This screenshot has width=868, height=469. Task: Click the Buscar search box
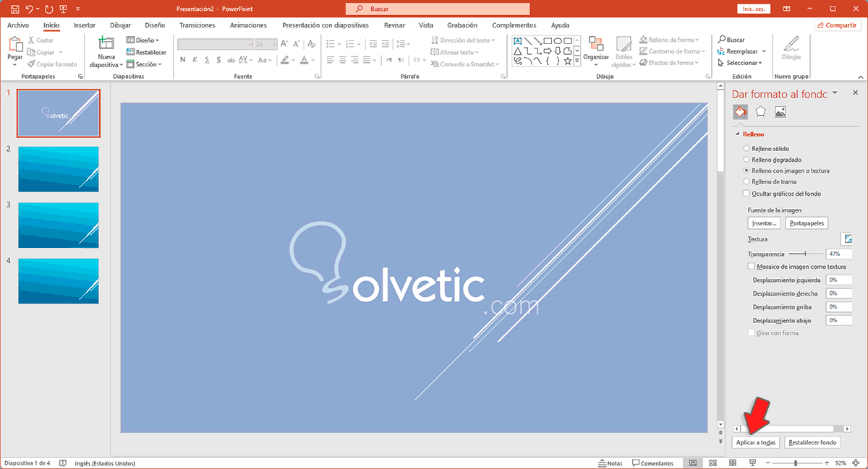(x=438, y=9)
